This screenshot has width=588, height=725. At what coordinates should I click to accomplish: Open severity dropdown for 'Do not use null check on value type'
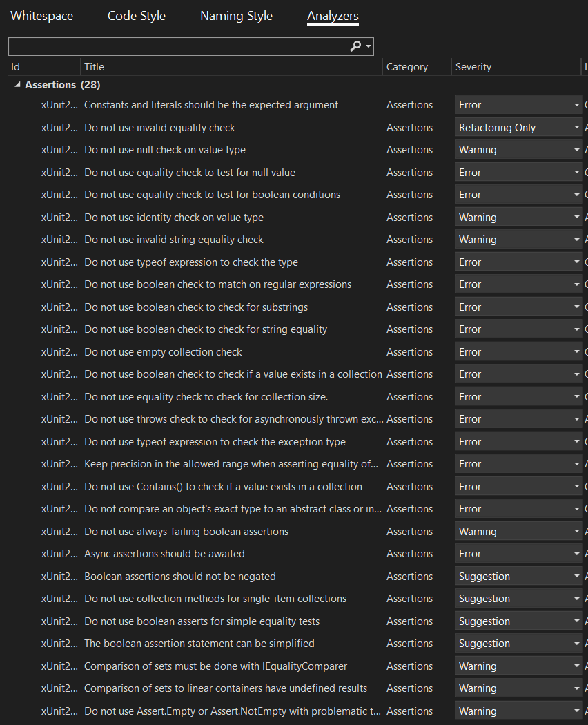(x=518, y=150)
